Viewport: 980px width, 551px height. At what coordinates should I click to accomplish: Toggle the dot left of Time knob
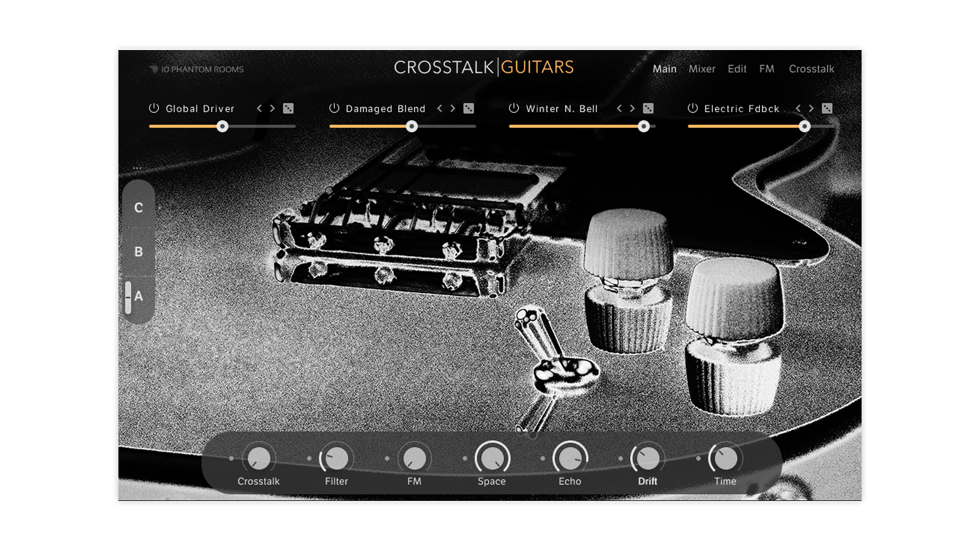pyautogui.click(x=698, y=458)
